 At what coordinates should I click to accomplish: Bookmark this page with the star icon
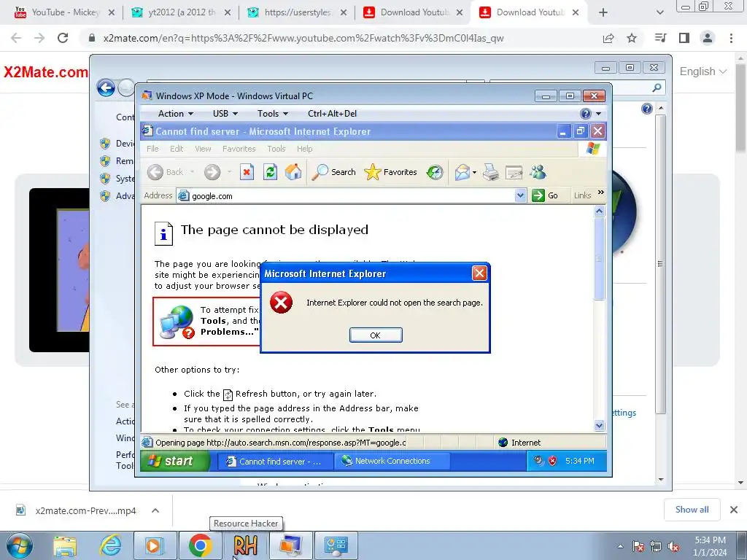click(x=632, y=38)
